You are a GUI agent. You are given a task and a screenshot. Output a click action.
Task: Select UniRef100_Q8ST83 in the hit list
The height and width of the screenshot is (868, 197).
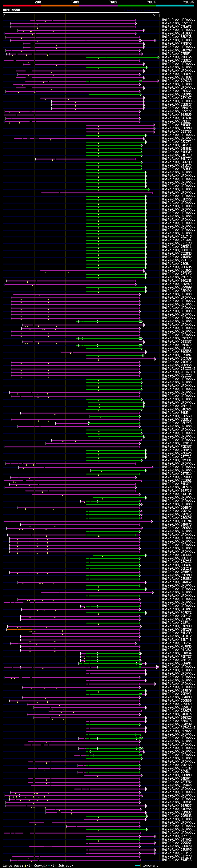point(177,132)
